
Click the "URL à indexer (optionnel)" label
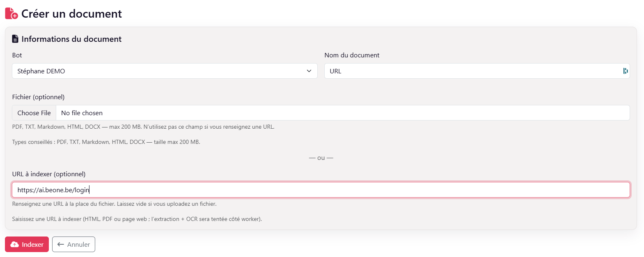click(x=49, y=174)
